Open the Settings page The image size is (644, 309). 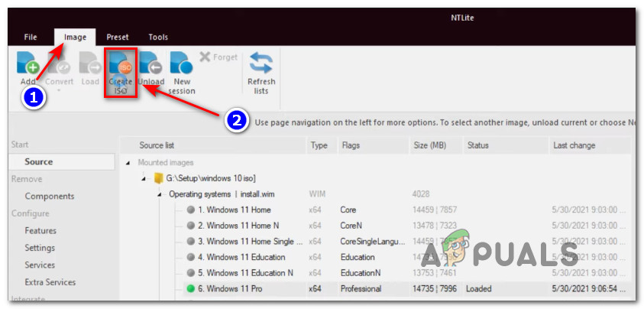[x=40, y=248]
